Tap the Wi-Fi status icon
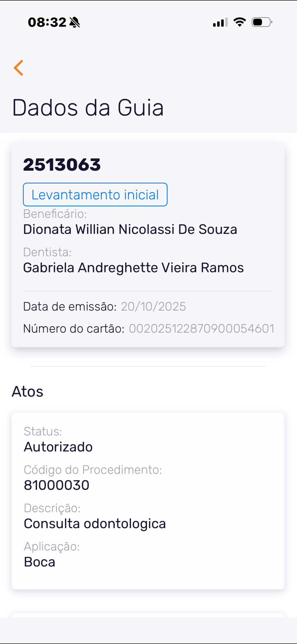The height and width of the screenshot is (644, 297). (x=240, y=22)
